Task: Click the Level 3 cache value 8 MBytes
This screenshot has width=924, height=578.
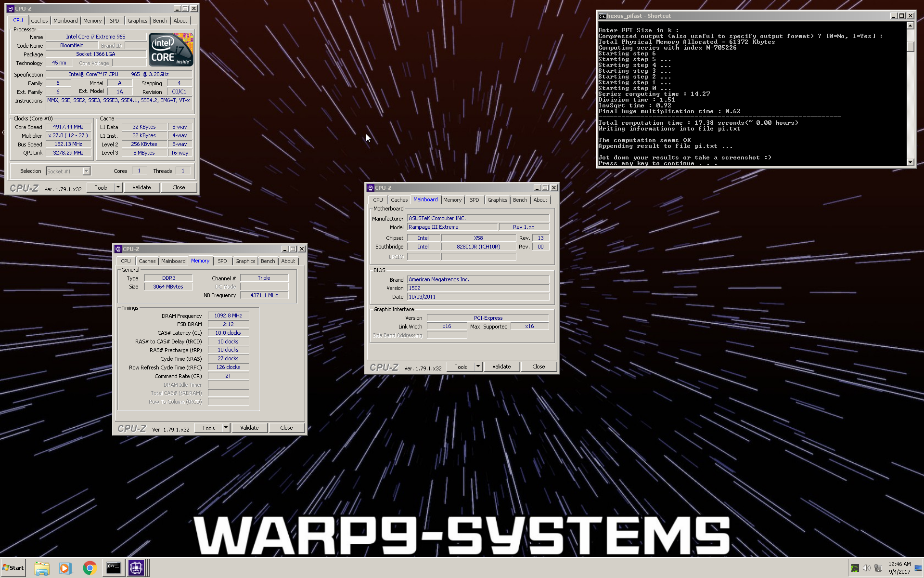Action: [x=144, y=153]
